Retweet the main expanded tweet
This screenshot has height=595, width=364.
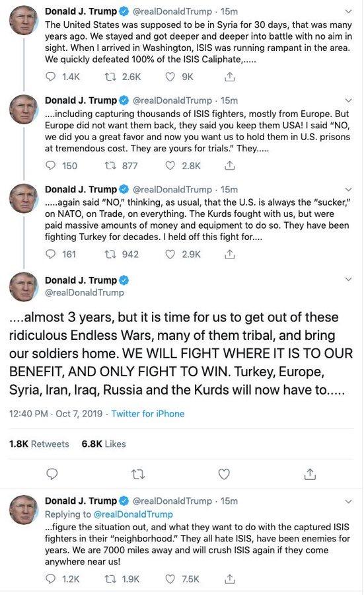[x=138, y=474]
